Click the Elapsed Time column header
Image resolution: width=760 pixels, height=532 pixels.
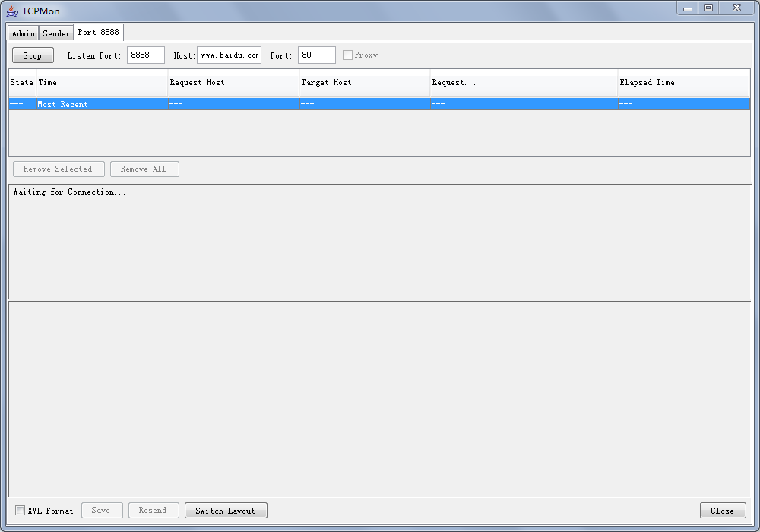click(684, 83)
